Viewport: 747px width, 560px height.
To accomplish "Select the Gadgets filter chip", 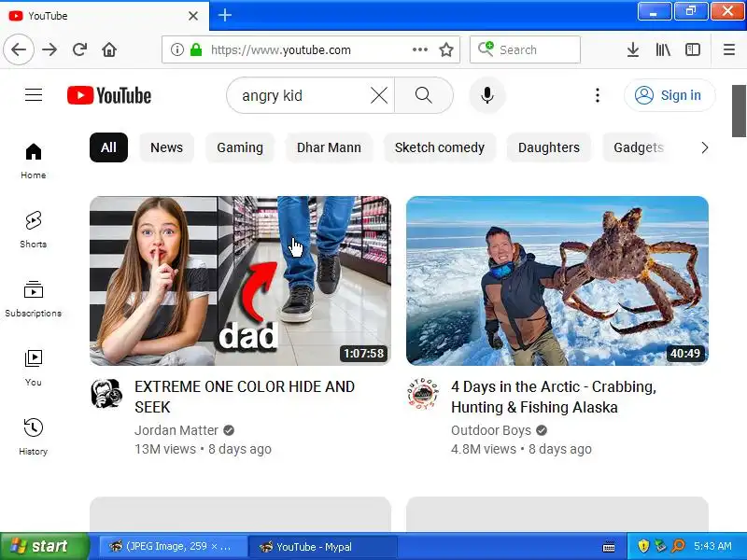I will tap(639, 147).
